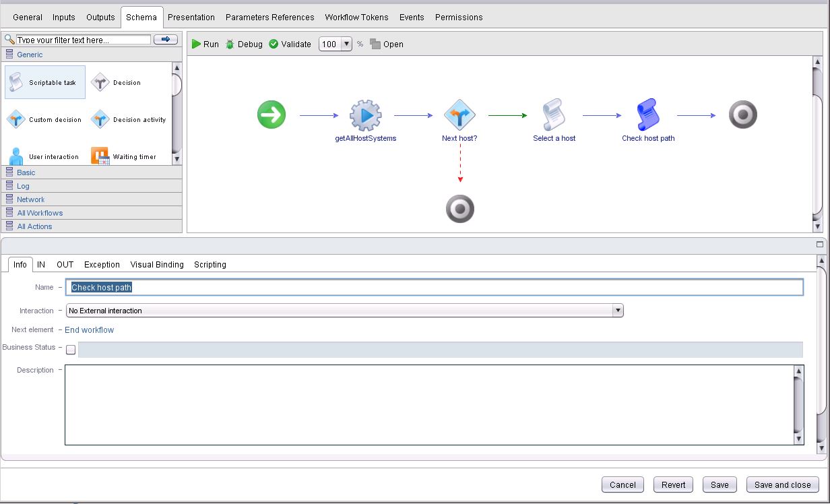Open the zoom percentage dropdown

pyautogui.click(x=346, y=44)
